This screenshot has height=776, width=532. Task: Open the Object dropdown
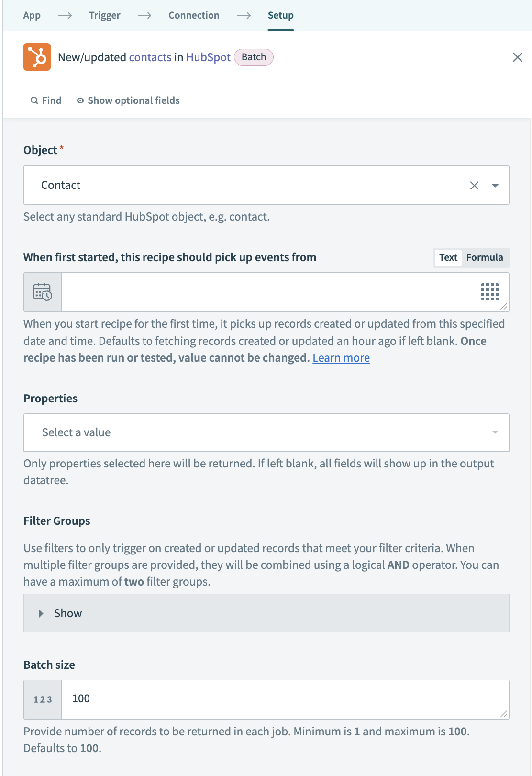tap(496, 185)
